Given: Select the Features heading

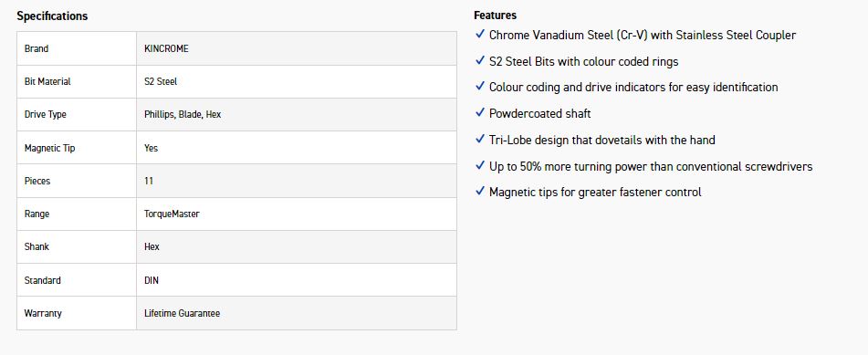Looking at the screenshot, I should [495, 16].
